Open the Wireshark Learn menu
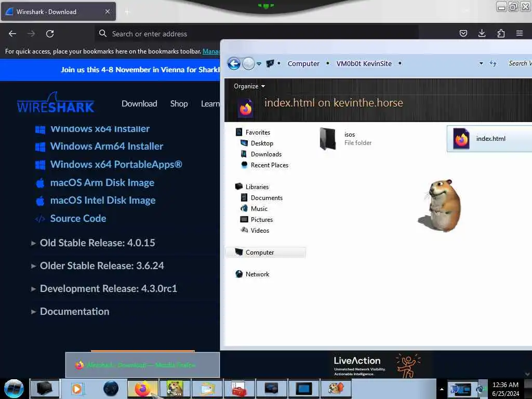 coord(210,103)
